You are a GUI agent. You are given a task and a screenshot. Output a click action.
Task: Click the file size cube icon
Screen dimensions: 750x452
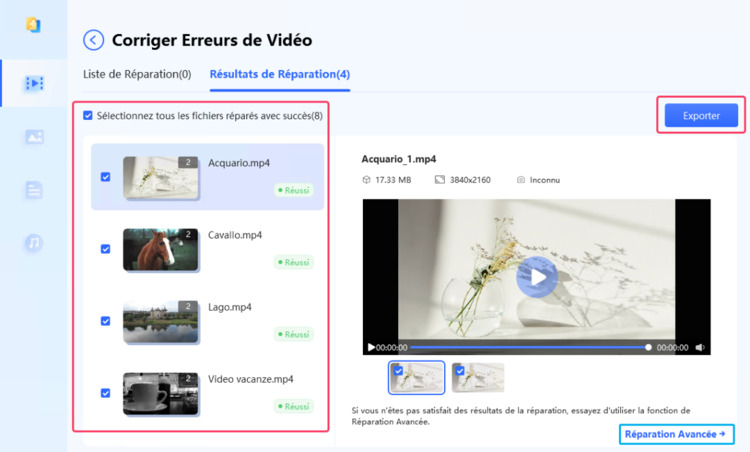(366, 180)
